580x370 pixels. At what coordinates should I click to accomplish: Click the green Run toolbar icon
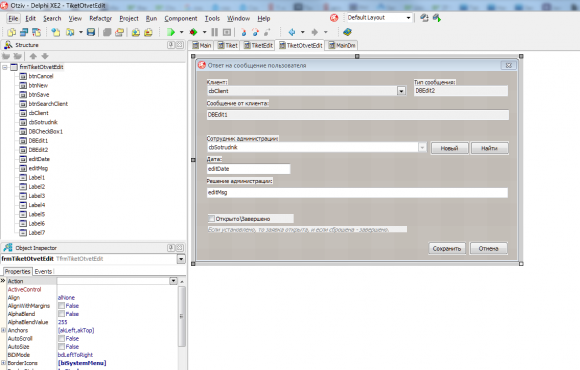171,32
